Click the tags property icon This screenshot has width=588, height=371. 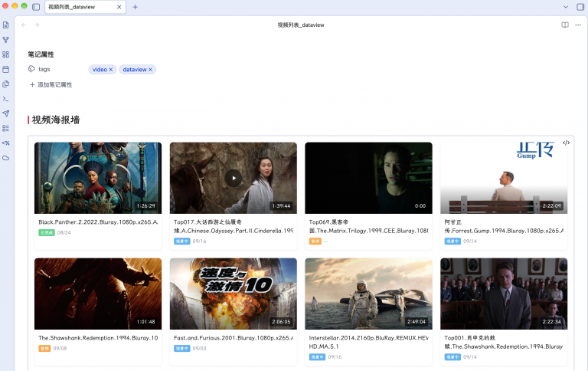click(31, 69)
